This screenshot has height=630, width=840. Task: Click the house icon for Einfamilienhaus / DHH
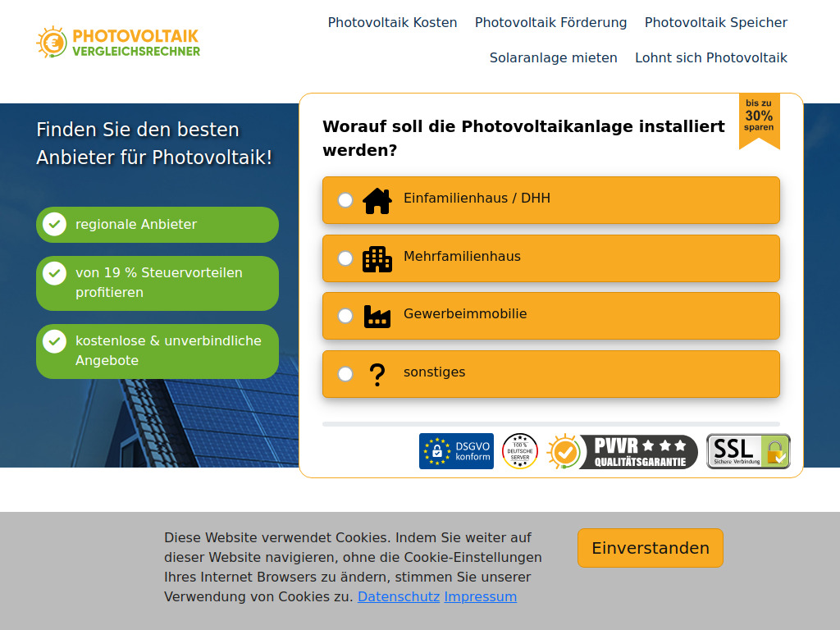pos(376,199)
